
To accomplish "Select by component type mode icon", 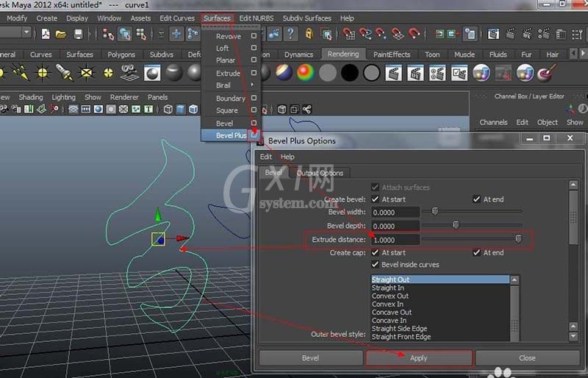I will click(141, 34).
